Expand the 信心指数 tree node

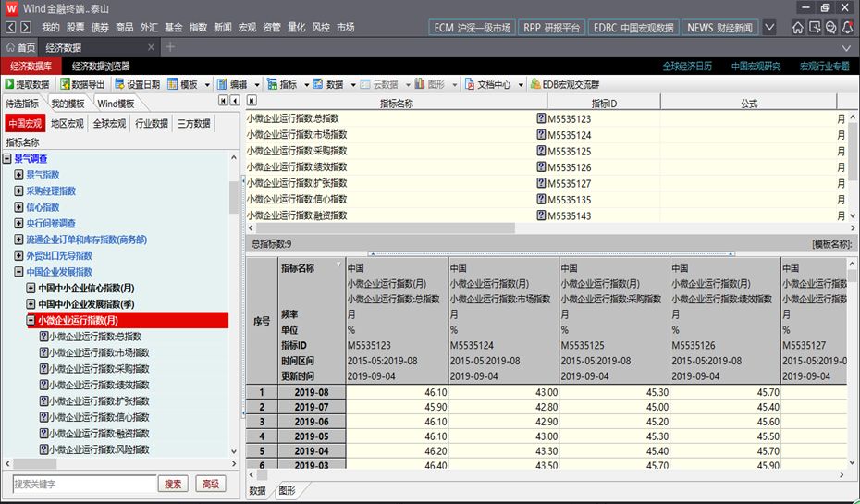click(18, 207)
